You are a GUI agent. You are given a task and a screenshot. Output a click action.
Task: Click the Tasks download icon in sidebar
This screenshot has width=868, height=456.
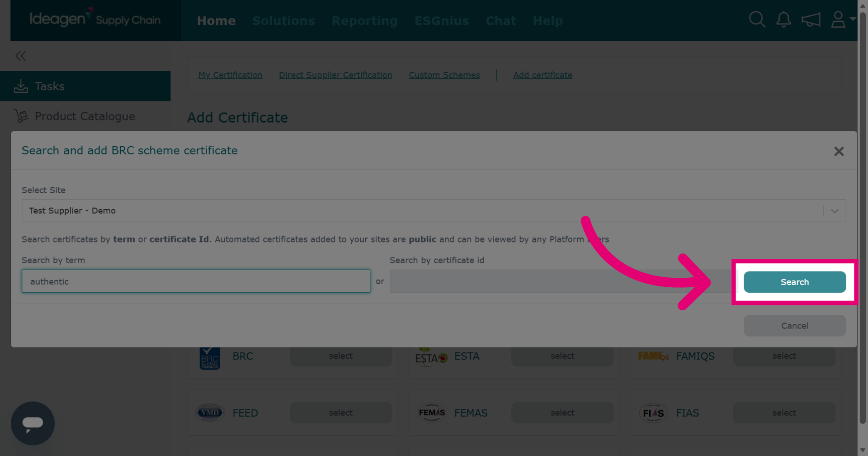tap(21, 86)
